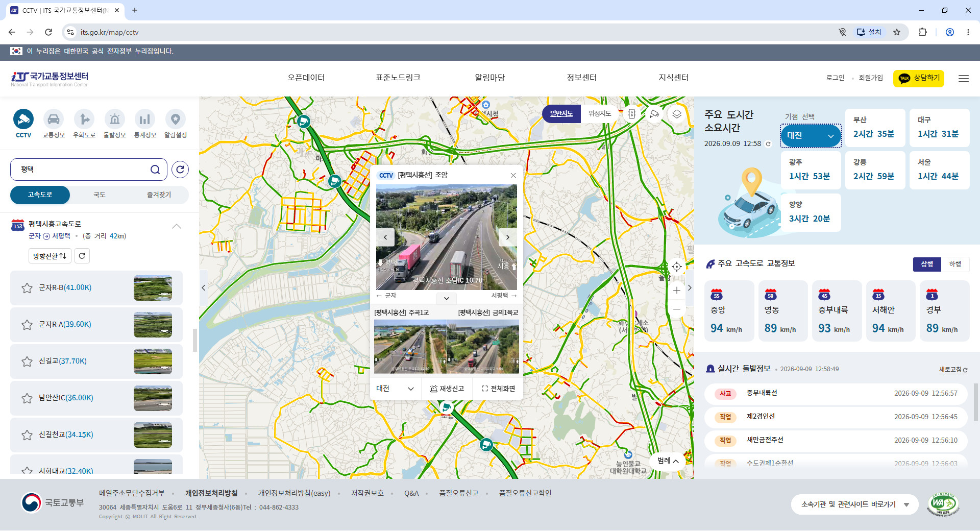980x531 pixels.
Task: Open the 통계정보 chart icon
Action: [x=145, y=119]
